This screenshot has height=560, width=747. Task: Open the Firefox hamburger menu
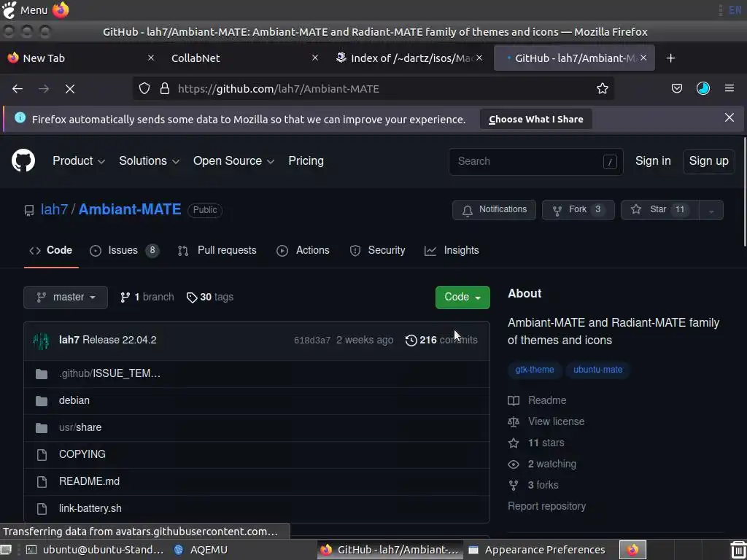[729, 88]
